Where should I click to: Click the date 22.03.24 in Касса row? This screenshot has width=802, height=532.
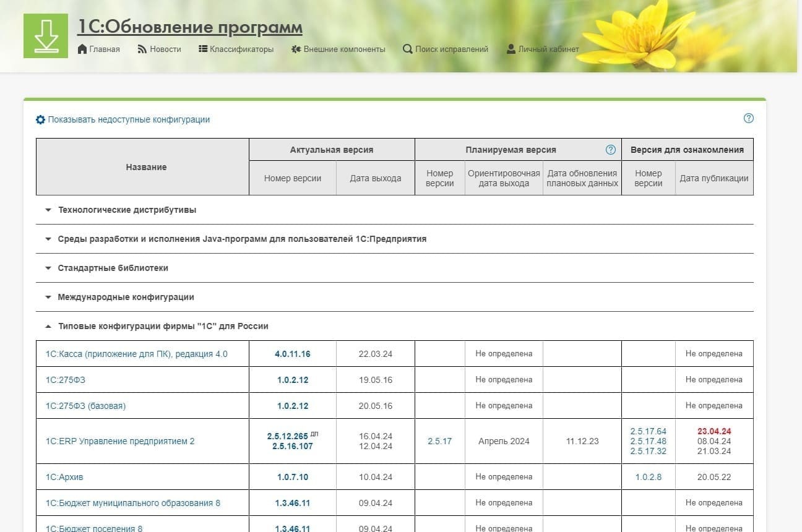376,354
